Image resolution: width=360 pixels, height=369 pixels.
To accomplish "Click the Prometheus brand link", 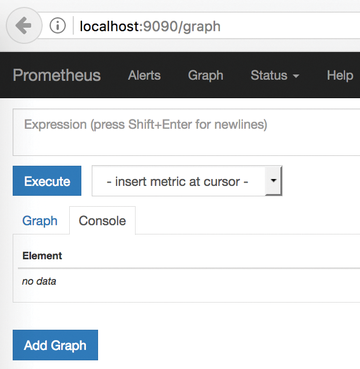I will [57, 75].
